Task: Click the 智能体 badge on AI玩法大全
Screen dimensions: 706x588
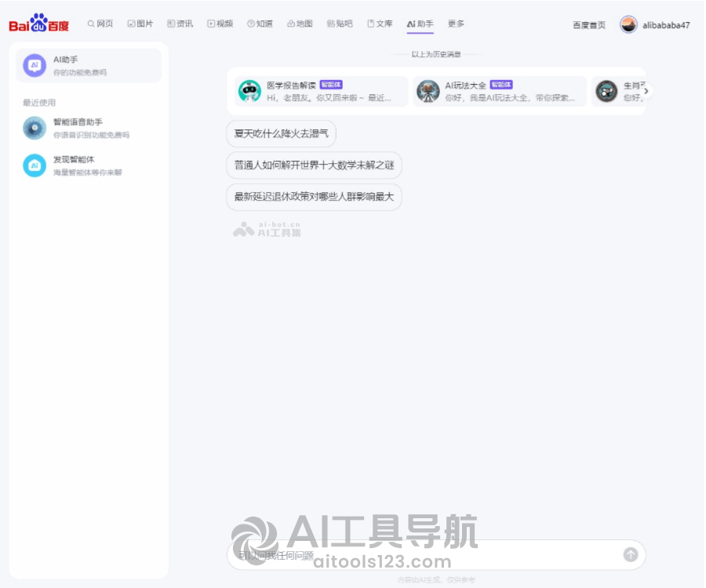Action: point(501,85)
